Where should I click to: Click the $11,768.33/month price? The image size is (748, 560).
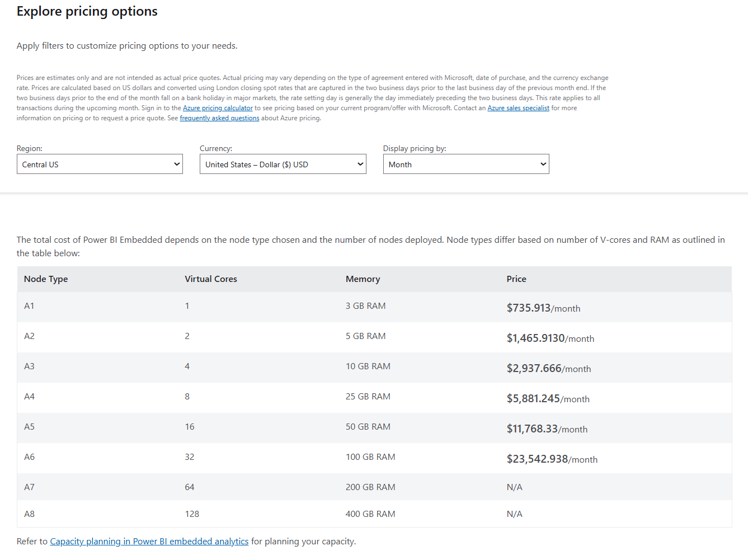pos(547,429)
